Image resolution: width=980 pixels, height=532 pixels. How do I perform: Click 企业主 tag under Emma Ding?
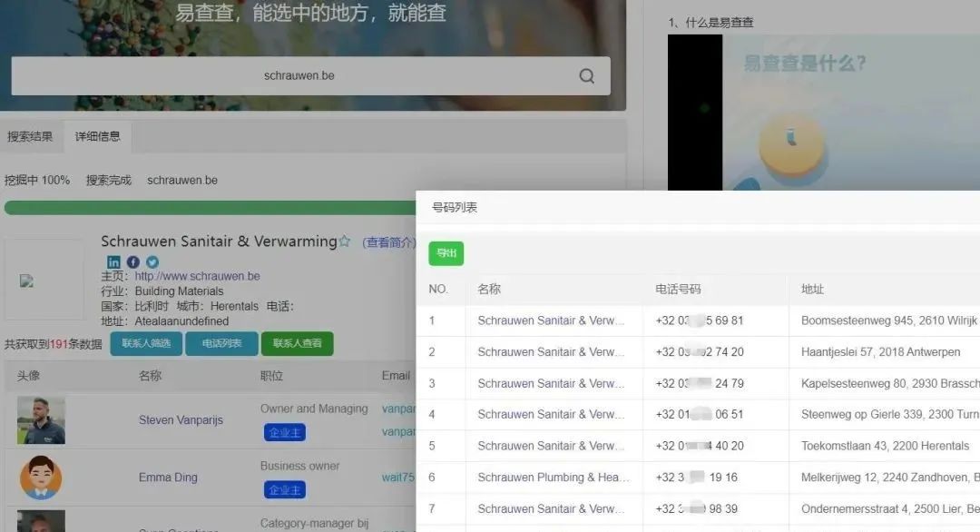(284, 490)
